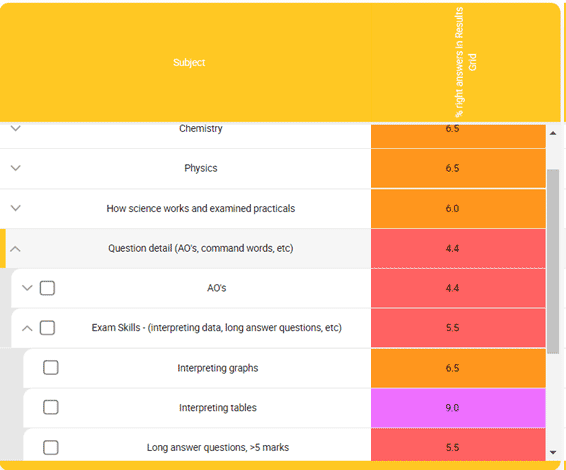The width and height of the screenshot is (566, 470).
Task: Check the Interpreting graphs checkbox
Action: (51, 367)
